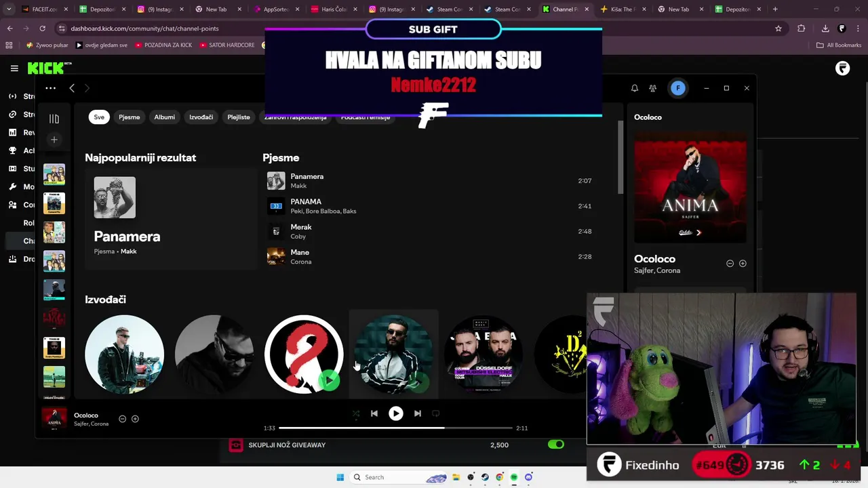Open first playlist thumbnail in library sidebar
Screen dimensions: 868x488
[x=54, y=174]
